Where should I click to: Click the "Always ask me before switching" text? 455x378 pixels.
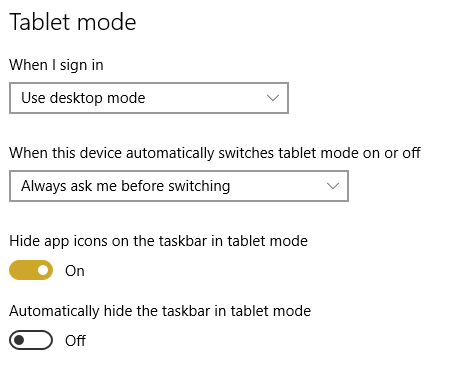click(x=126, y=186)
